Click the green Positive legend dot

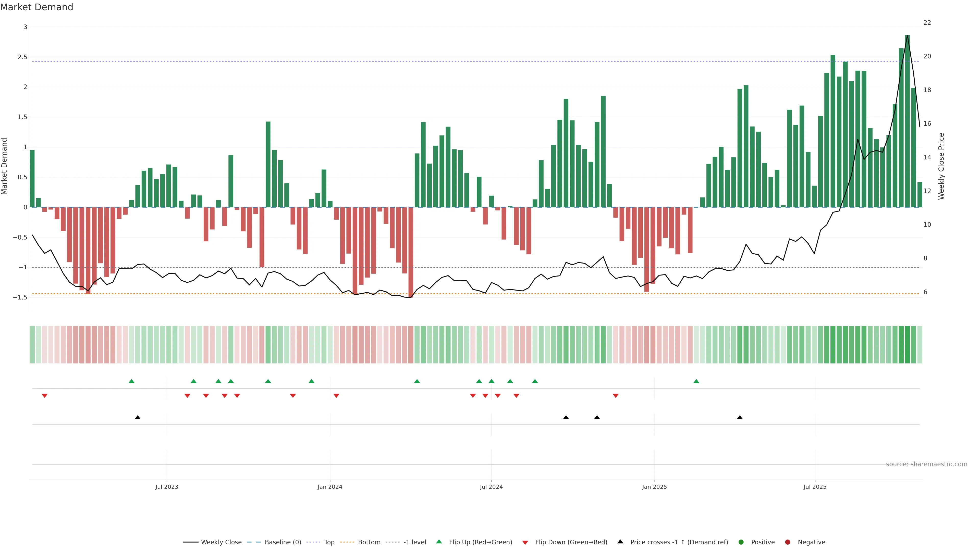[x=741, y=542]
